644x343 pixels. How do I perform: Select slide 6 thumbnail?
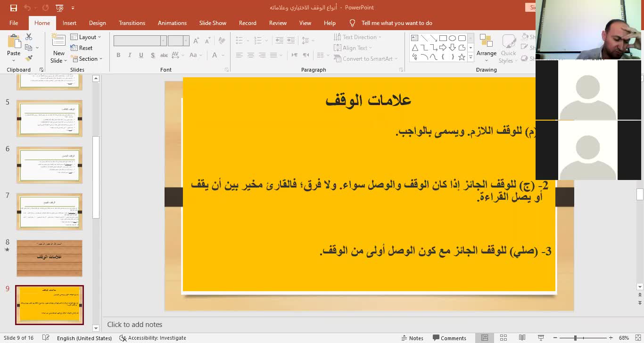pos(50,165)
